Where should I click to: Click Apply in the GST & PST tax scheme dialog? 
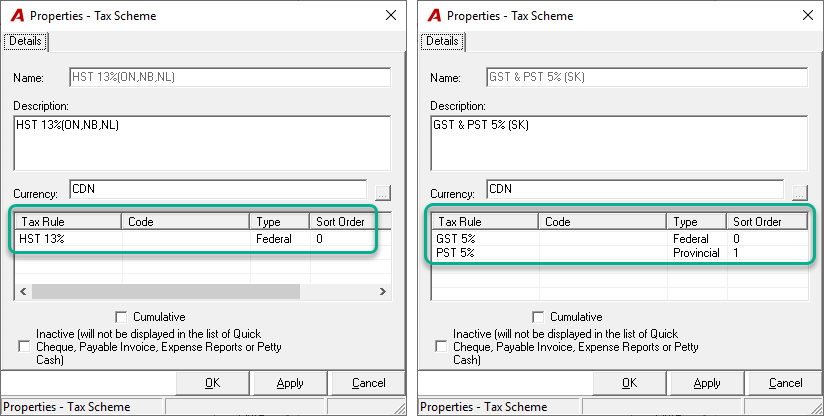pyautogui.click(x=707, y=383)
